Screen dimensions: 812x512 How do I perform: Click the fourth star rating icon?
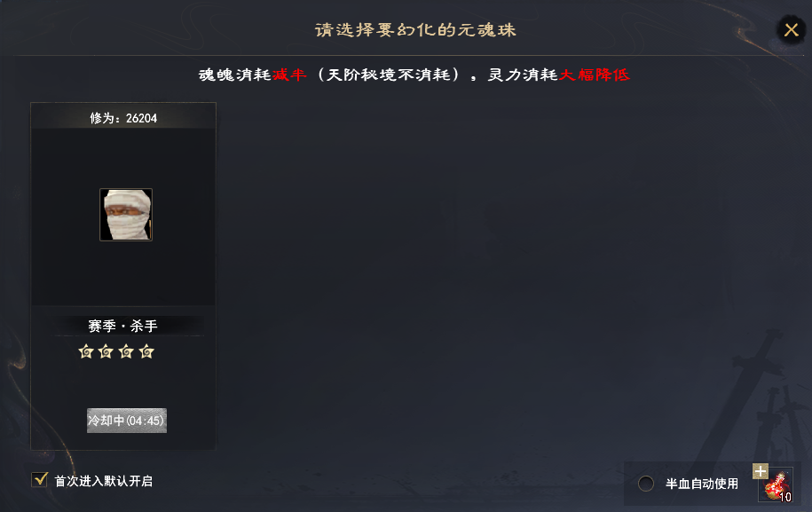click(x=146, y=352)
